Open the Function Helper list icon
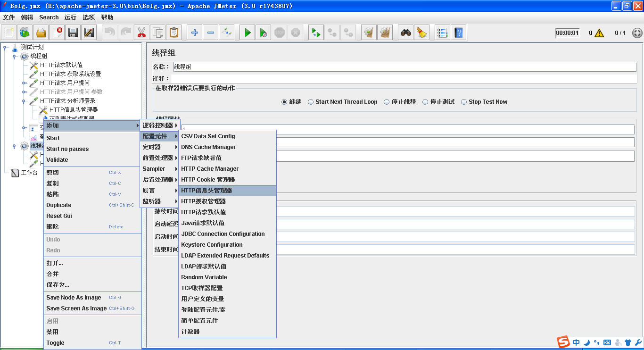 [x=442, y=33]
